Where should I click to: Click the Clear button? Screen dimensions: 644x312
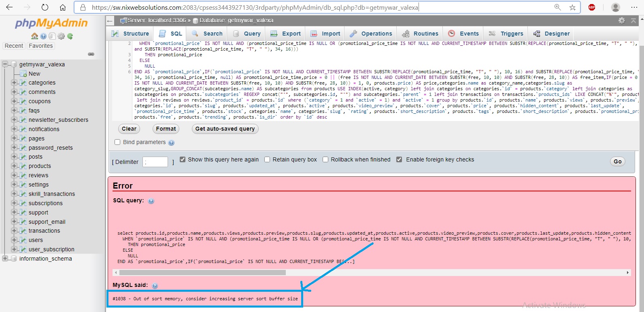click(129, 129)
